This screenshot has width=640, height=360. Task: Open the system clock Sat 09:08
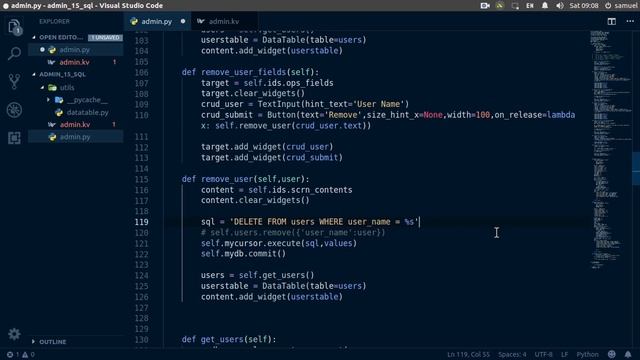click(584, 6)
